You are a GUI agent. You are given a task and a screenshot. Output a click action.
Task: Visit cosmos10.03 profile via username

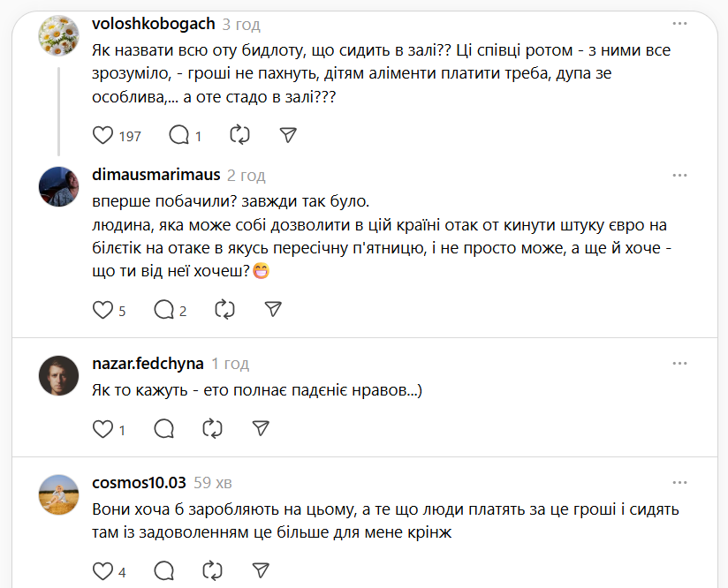click(x=139, y=483)
